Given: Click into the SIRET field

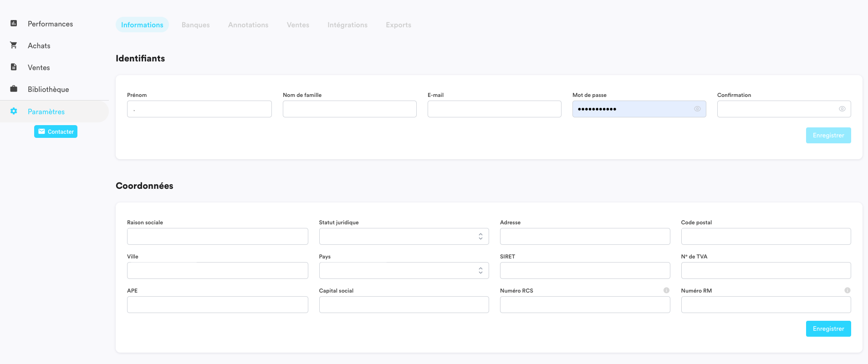Looking at the screenshot, I should coord(585,270).
